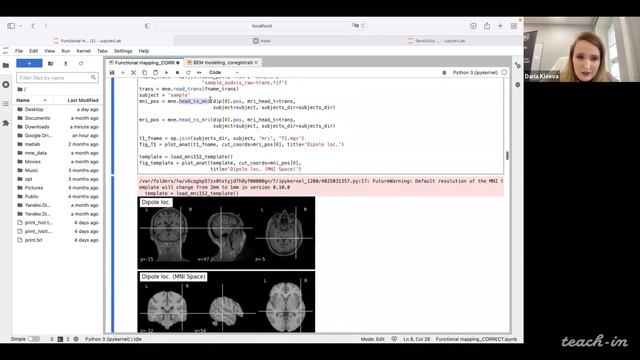This screenshot has width=640, height=360.
Task: Click the blue New Launcher plus button
Action: pos(29,63)
